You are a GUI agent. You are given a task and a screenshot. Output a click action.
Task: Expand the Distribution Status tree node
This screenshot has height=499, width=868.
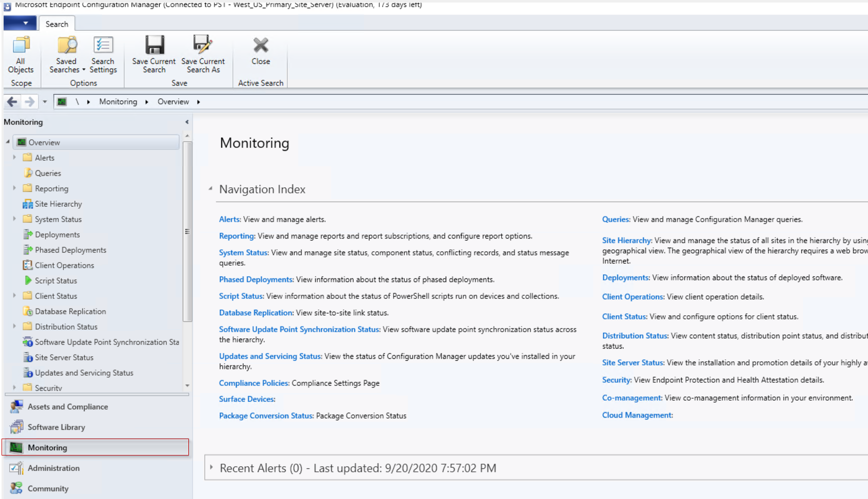(x=14, y=327)
